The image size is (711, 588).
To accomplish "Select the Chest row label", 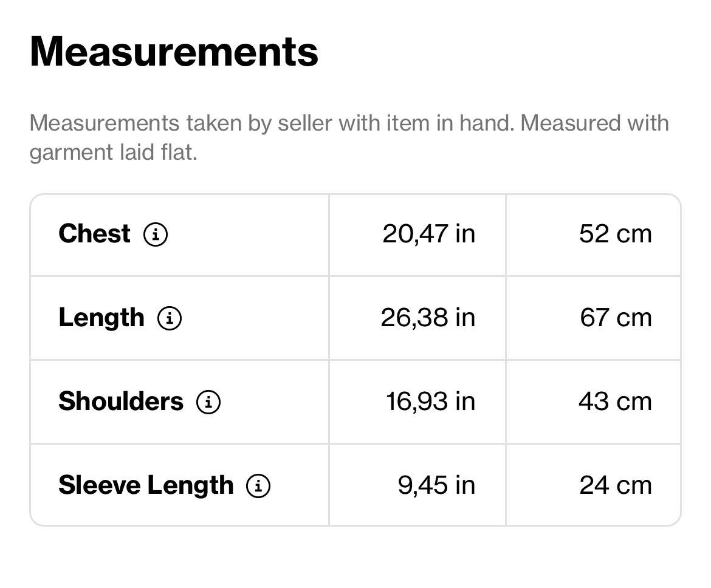I will click(x=94, y=234).
